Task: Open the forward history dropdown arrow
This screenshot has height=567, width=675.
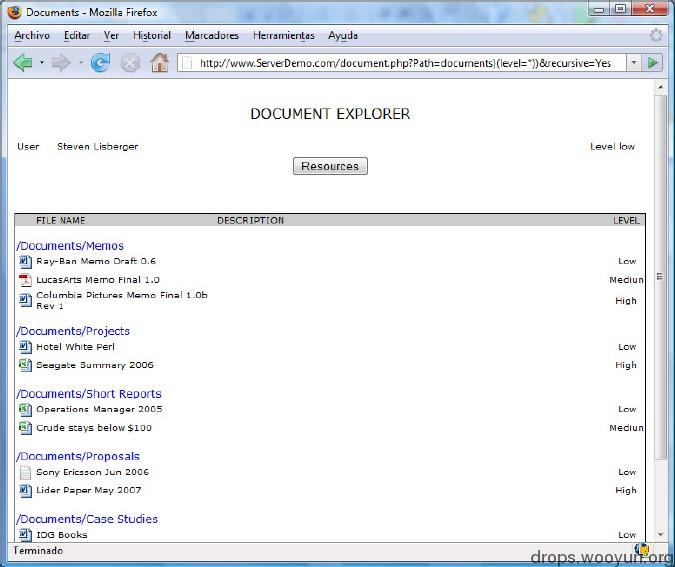Action: [81, 63]
